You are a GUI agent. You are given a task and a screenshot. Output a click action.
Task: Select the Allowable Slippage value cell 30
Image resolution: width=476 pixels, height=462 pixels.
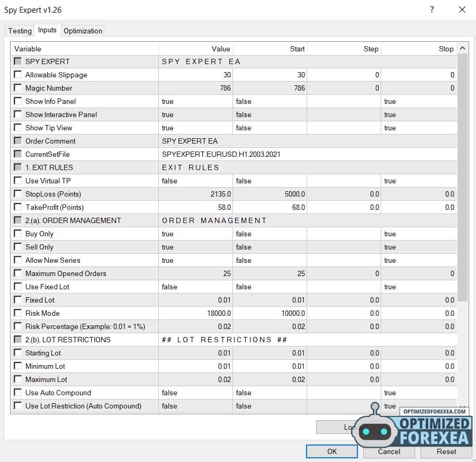(x=196, y=75)
